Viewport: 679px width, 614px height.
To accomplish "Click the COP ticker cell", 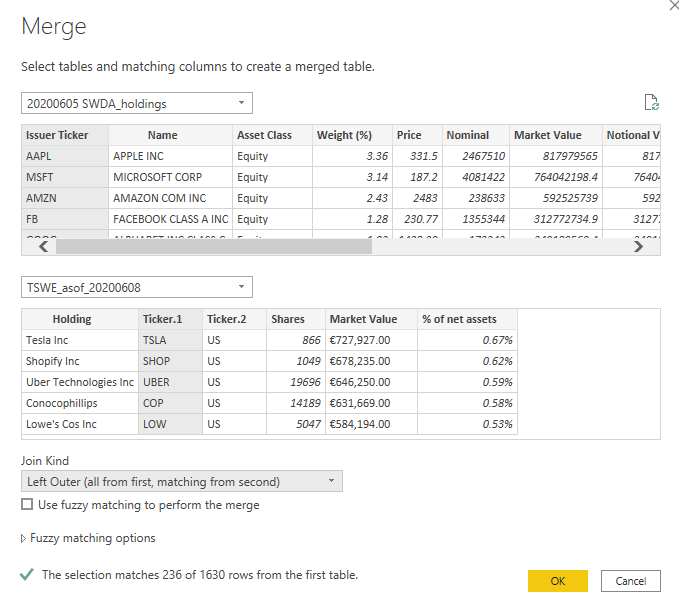I will click(x=171, y=403).
